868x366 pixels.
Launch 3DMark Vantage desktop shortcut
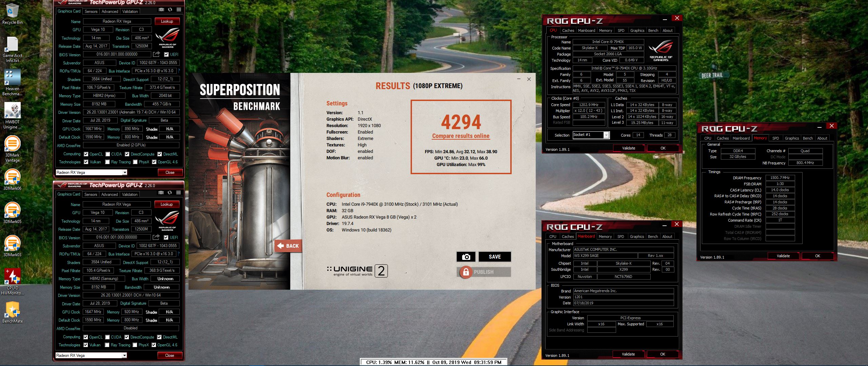(x=12, y=149)
